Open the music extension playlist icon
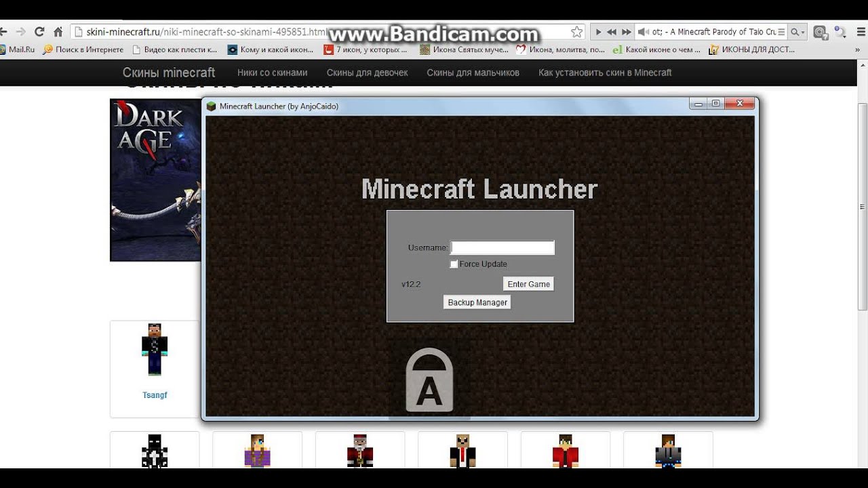This screenshot has width=868, height=488. coord(781,32)
